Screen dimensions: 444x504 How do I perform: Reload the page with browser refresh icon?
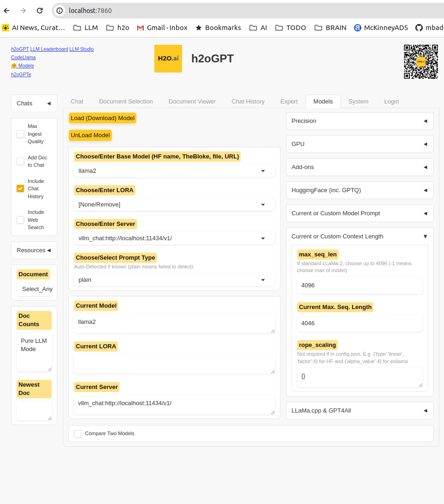tap(40, 10)
